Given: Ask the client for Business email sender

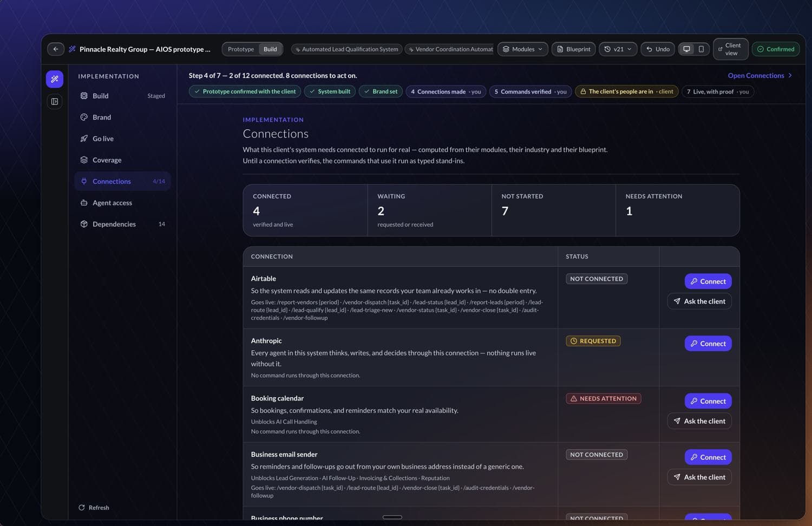Looking at the screenshot, I should pyautogui.click(x=699, y=477).
